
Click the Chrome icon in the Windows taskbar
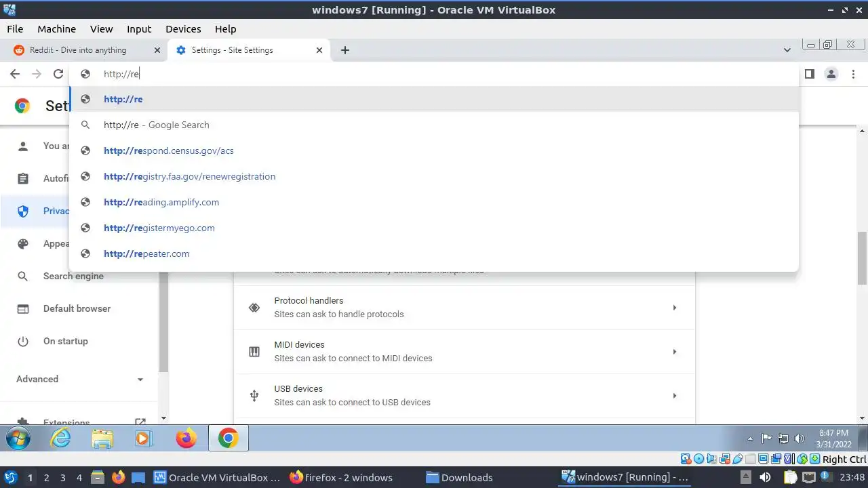[x=228, y=439]
